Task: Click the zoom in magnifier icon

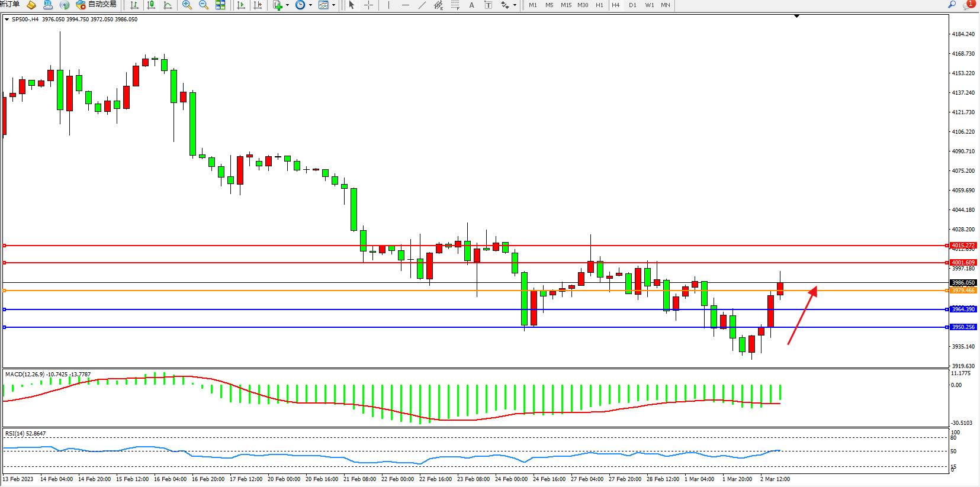Action: pyautogui.click(x=187, y=5)
